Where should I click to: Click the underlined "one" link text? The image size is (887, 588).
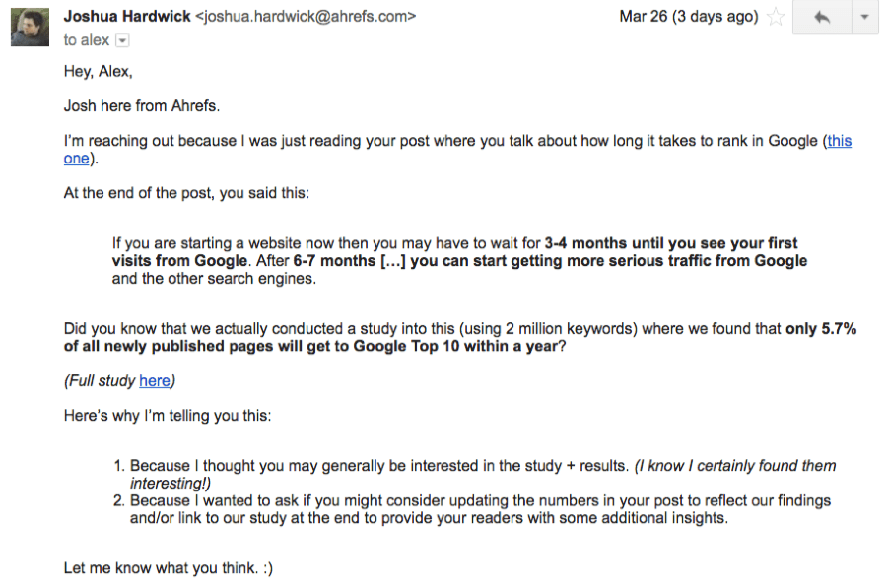(76, 159)
